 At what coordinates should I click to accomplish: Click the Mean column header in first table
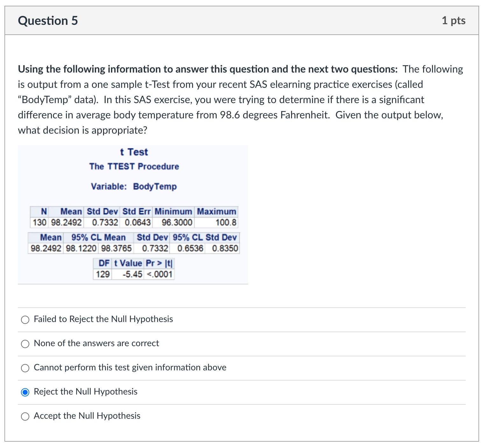click(x=71, y=211)
